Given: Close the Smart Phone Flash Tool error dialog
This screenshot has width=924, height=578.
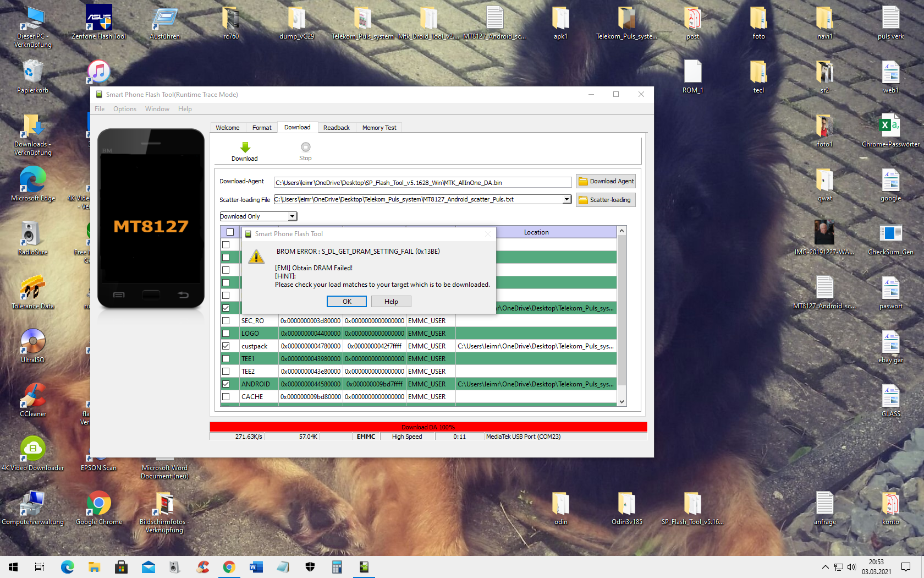Looking at the screenshot, I should [487, 234].
